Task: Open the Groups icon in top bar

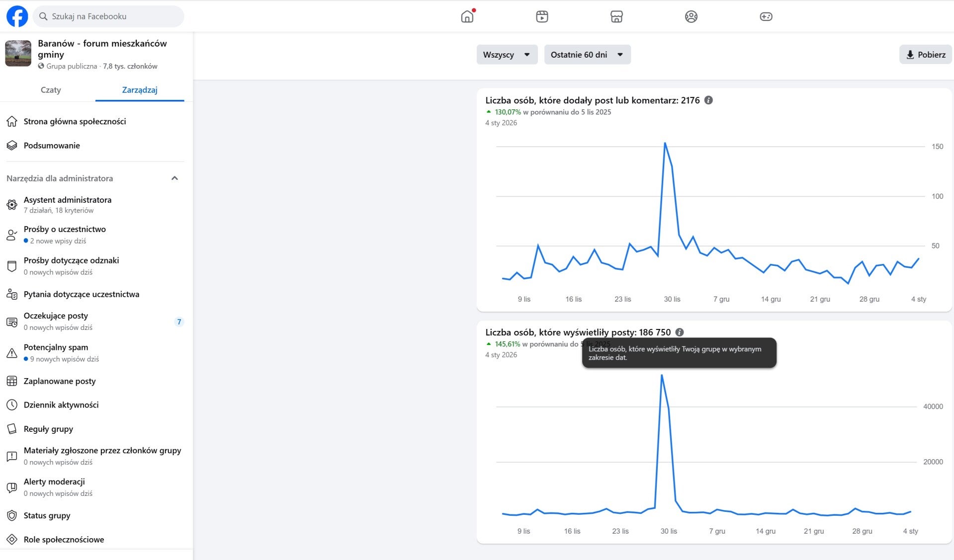Action: 691,16
